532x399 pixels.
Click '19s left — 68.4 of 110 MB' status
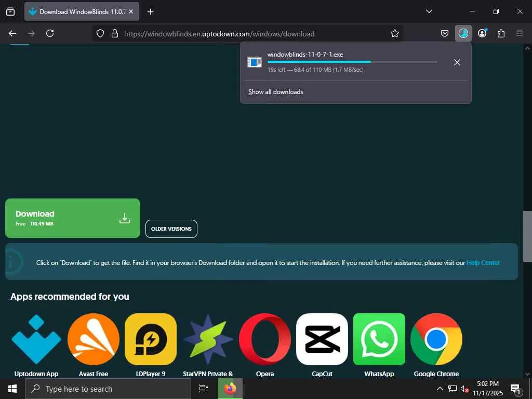(315, 70)
